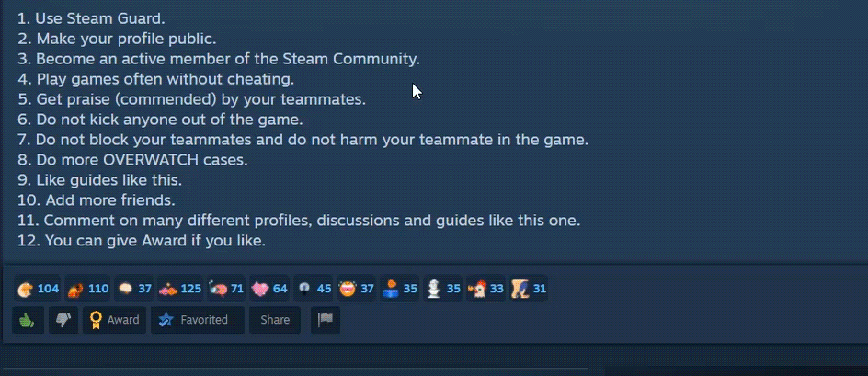868x376 pixels.
Task: Click the award reaction with count 110
Action: click(87, 289)
